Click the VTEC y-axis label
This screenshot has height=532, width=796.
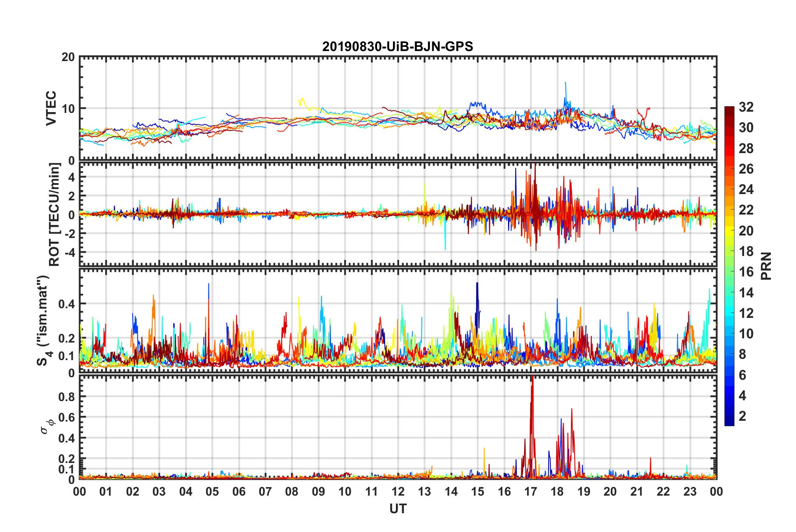point(51,108)
